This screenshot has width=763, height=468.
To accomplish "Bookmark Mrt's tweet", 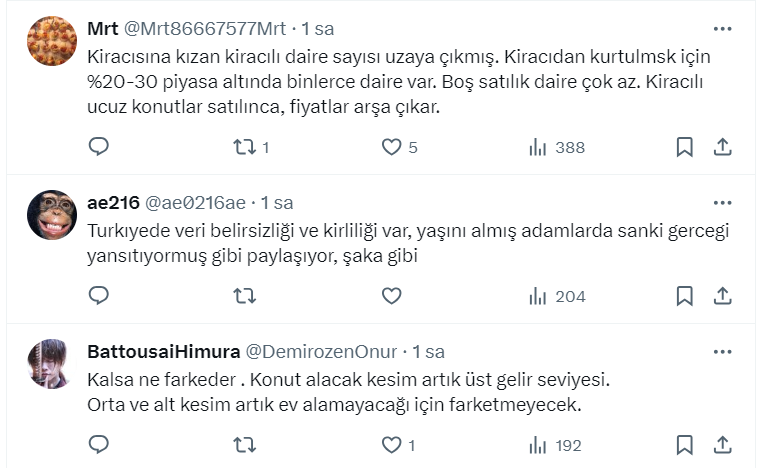I will pos(684,147).
